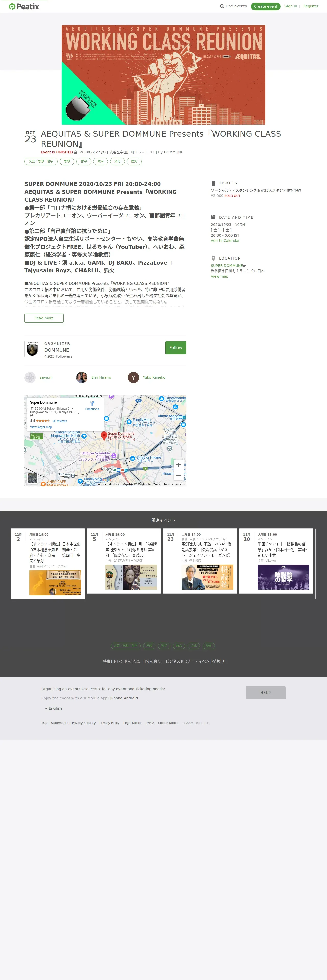Open the WORKING CLASS REUNION banner image
The image size is (327, 980).
point(163,75)
